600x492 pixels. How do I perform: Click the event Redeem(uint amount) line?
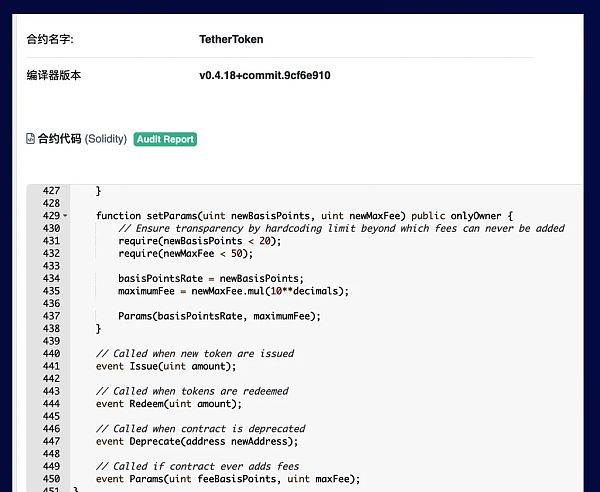(x=169, y=404)
